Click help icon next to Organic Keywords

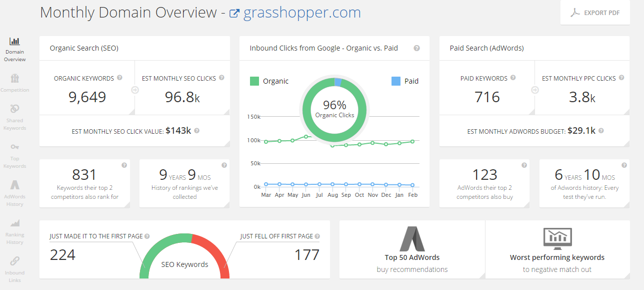point(119,78)
